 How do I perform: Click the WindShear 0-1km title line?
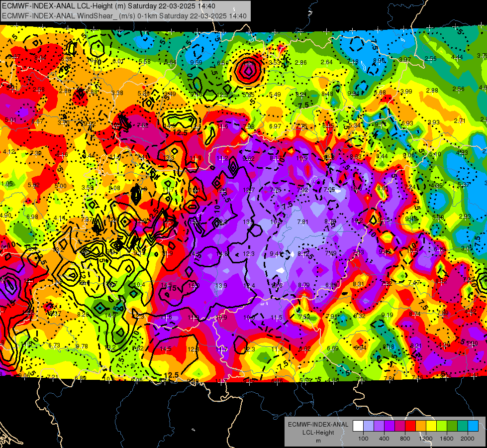click(124, 16)
